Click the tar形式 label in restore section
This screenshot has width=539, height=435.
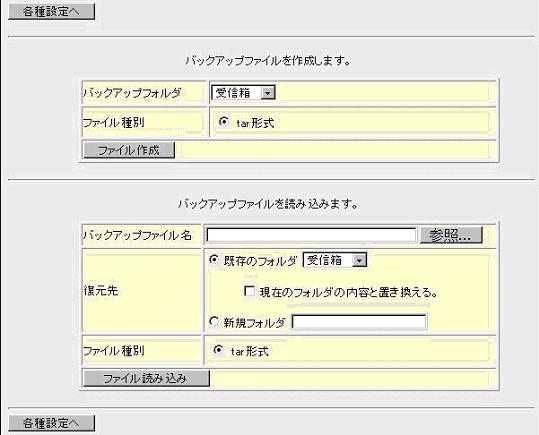pyautogui.click(x=250, y=351)
